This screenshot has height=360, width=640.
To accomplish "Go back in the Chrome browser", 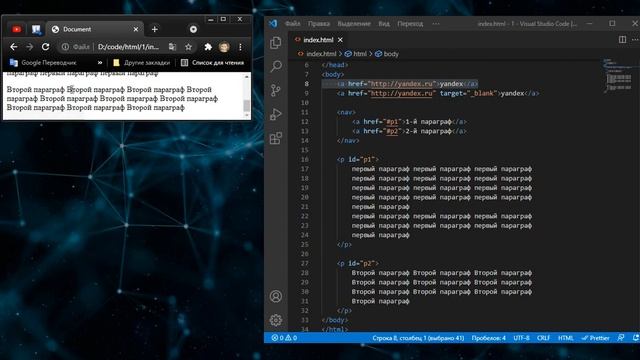I will click(x=13, y=47).
